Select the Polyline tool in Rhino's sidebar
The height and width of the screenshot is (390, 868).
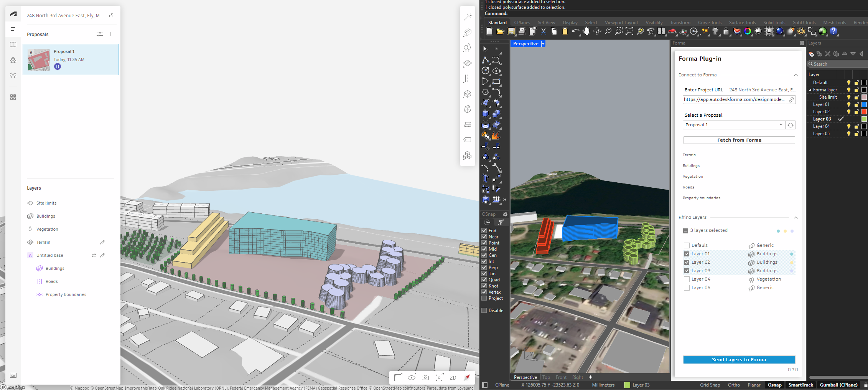click(486, 60)
